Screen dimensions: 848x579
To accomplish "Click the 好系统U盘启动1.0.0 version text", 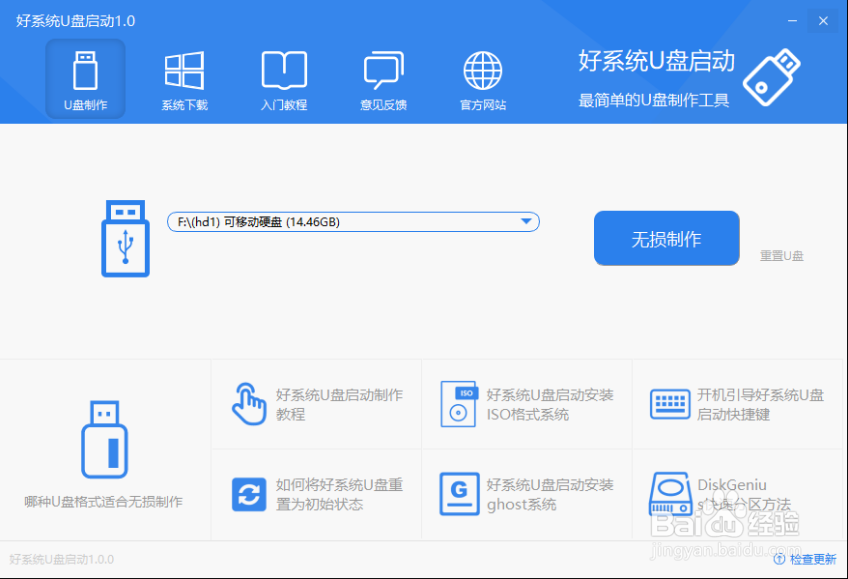I will pyautogui.click(x=62, y=559).
